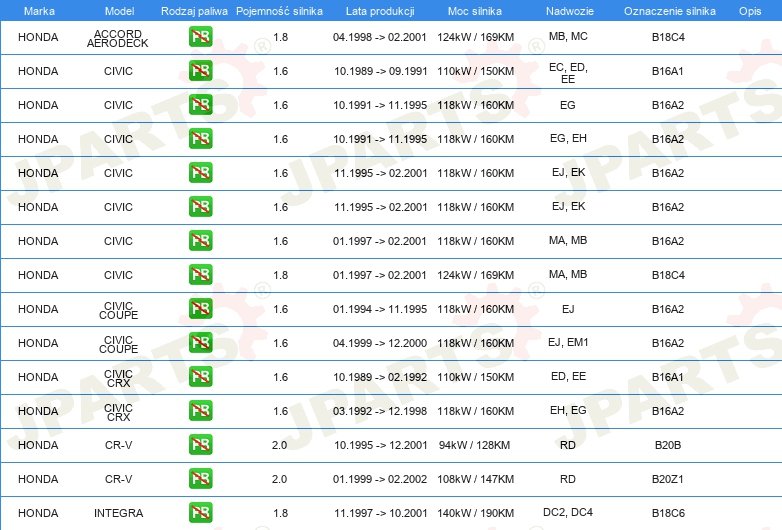This screenshot has width=782, height=530.
Task: Click the fuel icon for CIVIC COUPE 04.1999 -> 12.2000
Action: pos(200,343)
